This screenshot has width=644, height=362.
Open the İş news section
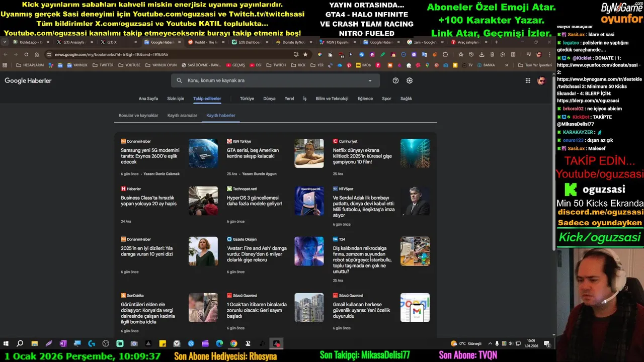pos(304,99)
